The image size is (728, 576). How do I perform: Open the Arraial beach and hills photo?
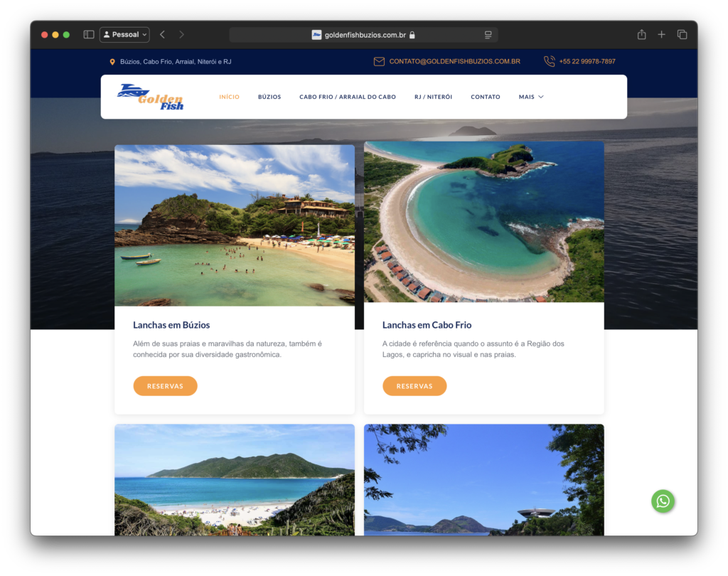[x=235, y=480]
